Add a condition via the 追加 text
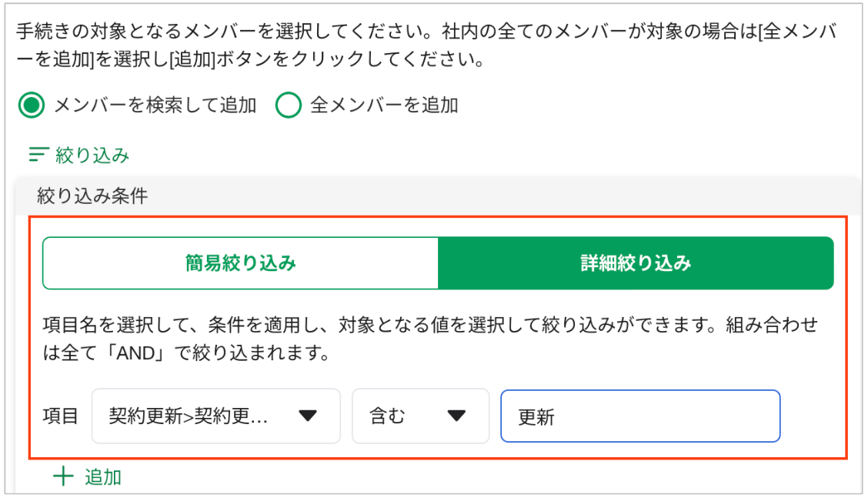 (103, 477)
